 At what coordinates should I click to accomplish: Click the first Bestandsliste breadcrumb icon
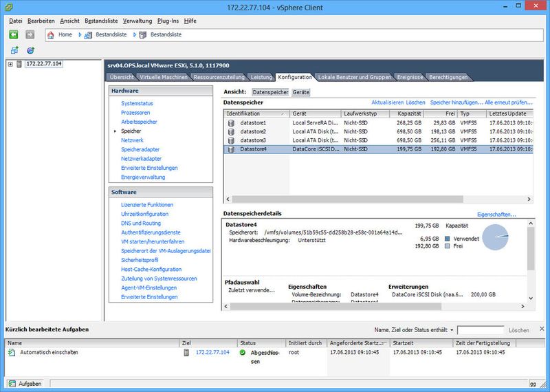88,35
